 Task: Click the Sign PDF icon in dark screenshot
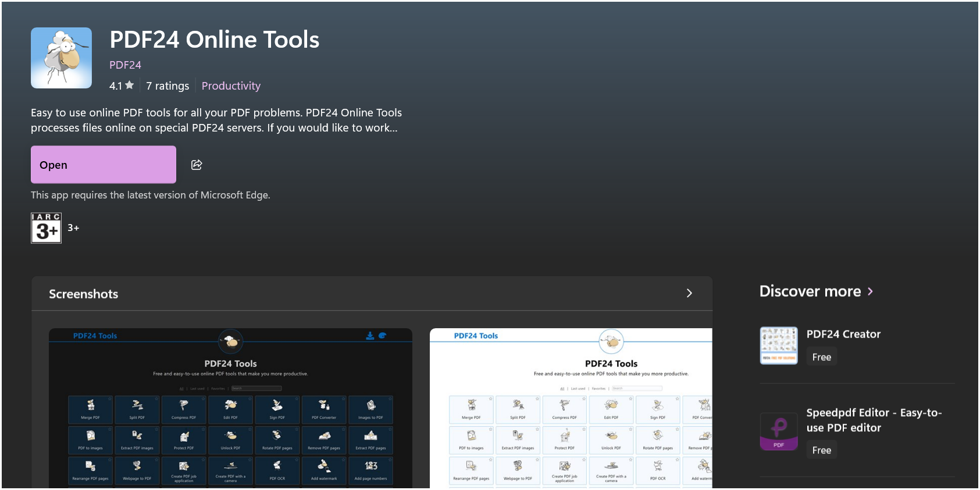tap(277, 410)
